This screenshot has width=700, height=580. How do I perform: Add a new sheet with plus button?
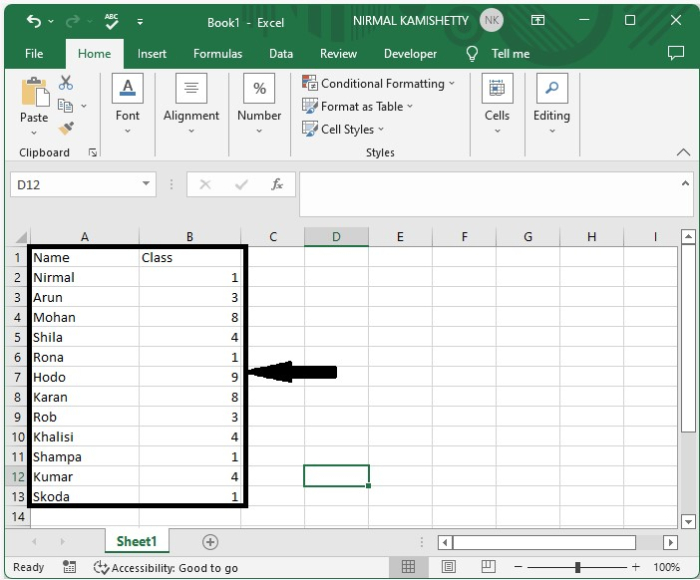pyautogui.click(x=210, y=542)
